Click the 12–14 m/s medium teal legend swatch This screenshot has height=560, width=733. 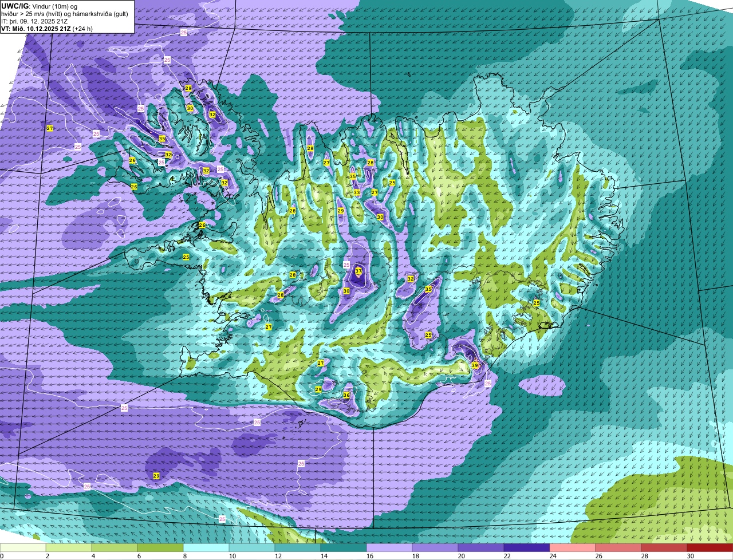tap(298, 547)
